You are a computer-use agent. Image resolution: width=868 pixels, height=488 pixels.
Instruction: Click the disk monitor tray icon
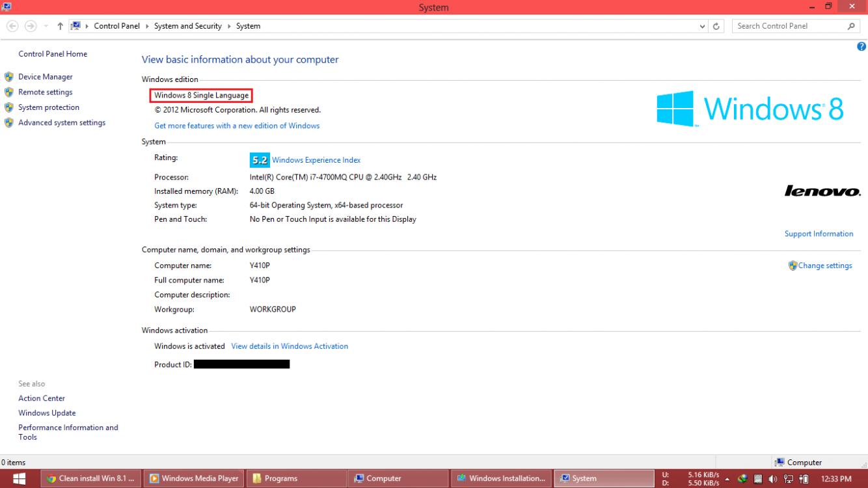pyautogui.click(x=758, y=479)
